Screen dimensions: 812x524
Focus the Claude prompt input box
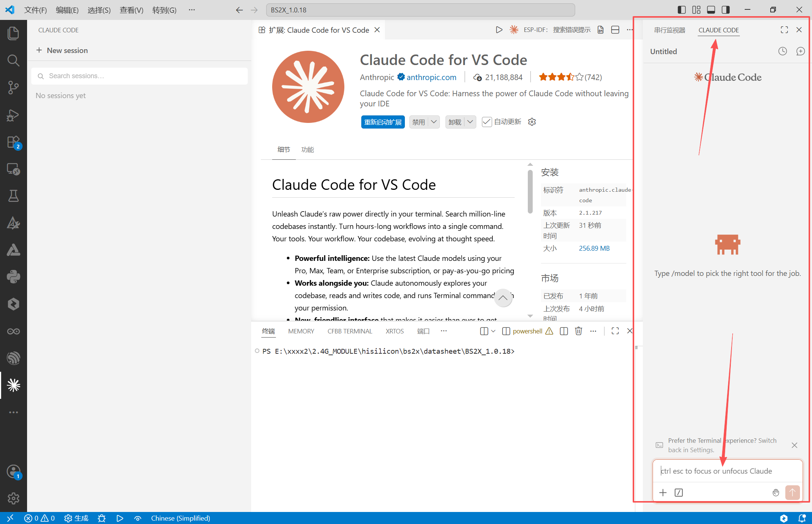click(727, 471)
